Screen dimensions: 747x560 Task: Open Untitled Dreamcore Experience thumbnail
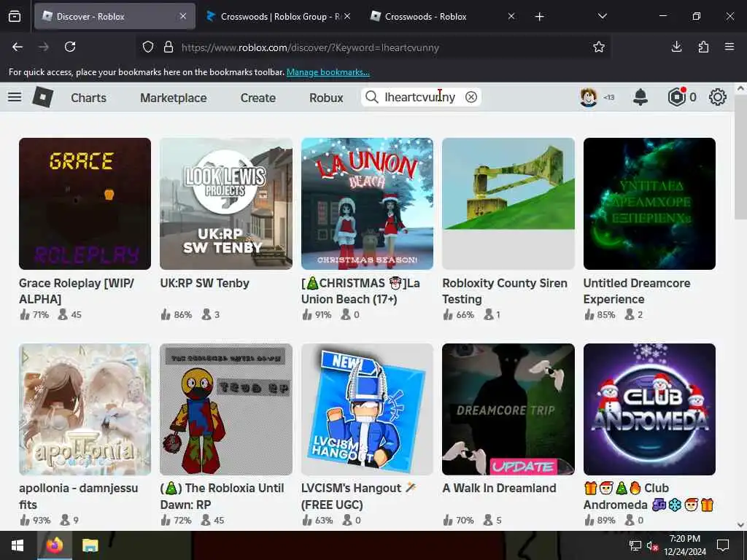(x=649, y=204)
